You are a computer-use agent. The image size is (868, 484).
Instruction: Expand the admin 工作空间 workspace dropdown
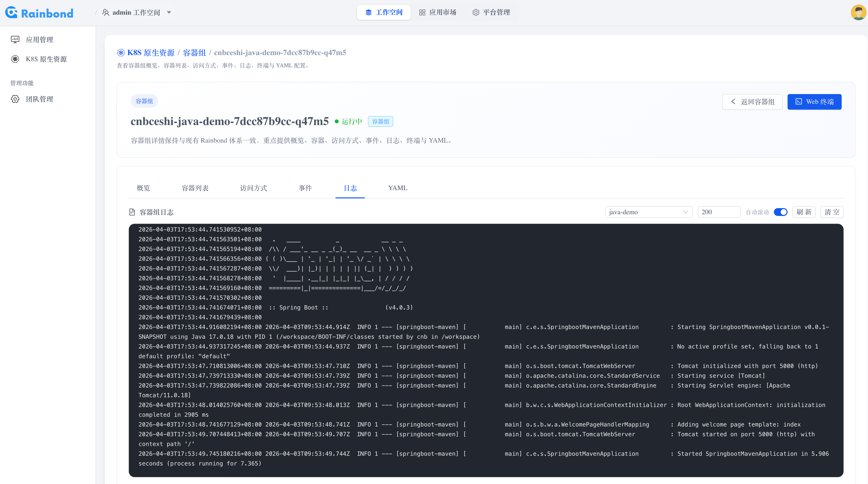[x=169, y=12]
